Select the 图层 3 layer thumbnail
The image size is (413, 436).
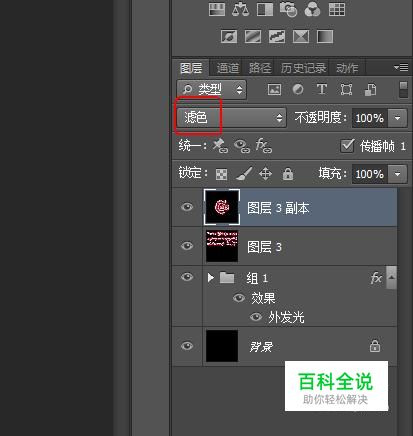(222, 246)
